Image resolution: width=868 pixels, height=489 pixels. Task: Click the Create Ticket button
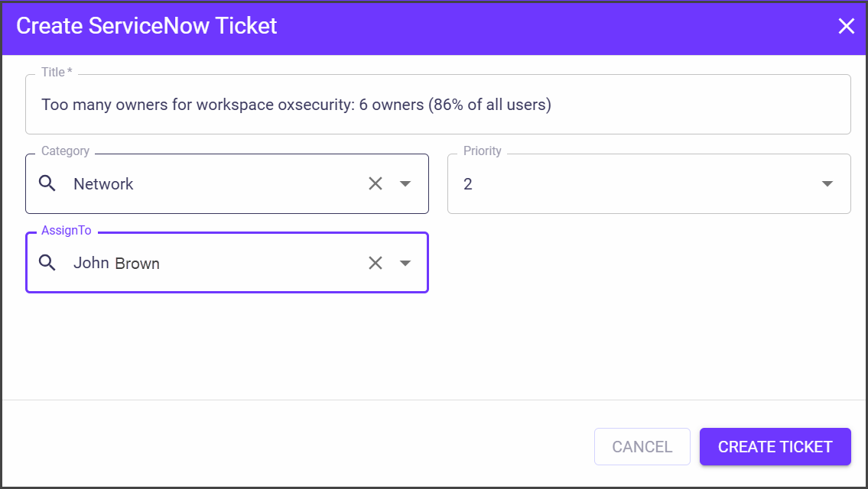775,447
